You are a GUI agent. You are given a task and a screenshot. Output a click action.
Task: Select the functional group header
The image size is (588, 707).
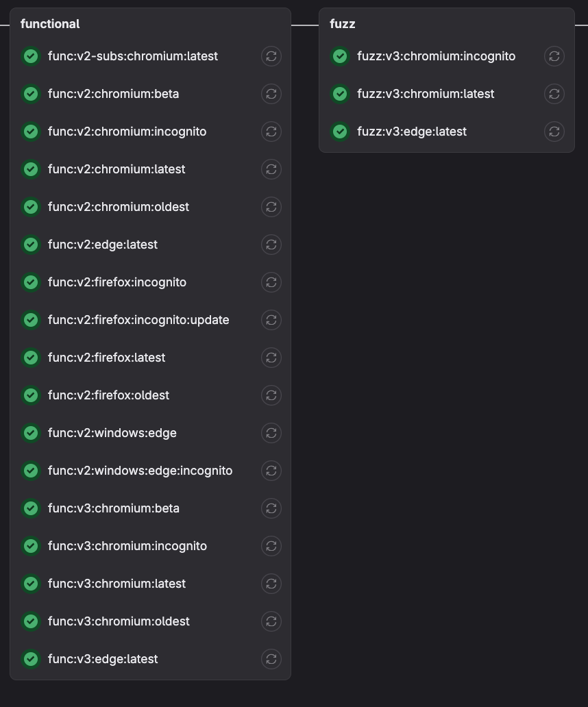50,23
